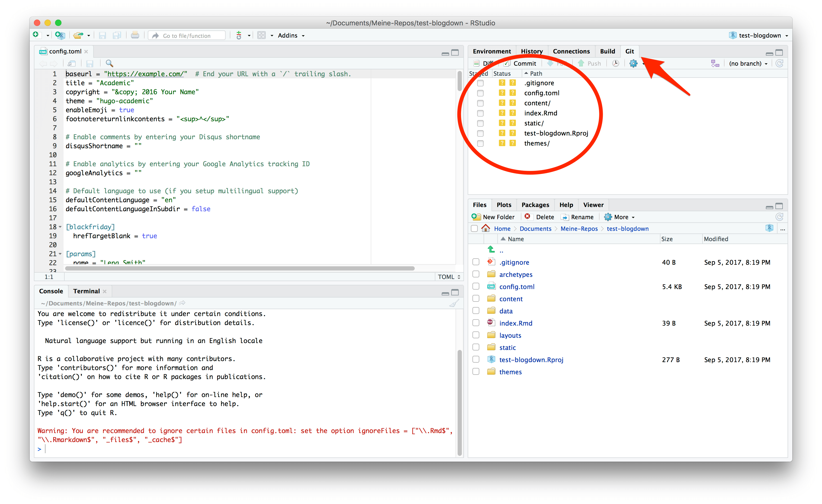Viewport: 822px width, 504px height.
Task: Click the print document icon
Action: [x=135, y=35]
